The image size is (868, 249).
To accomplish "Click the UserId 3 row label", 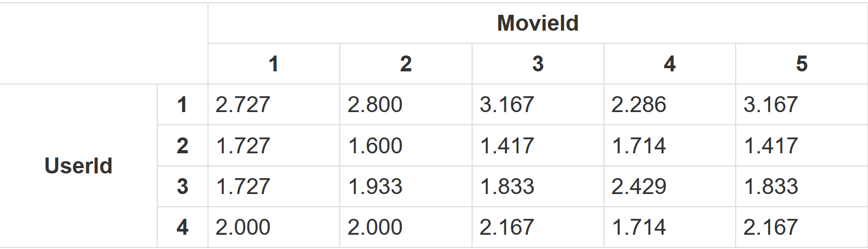I will [183, 187].
